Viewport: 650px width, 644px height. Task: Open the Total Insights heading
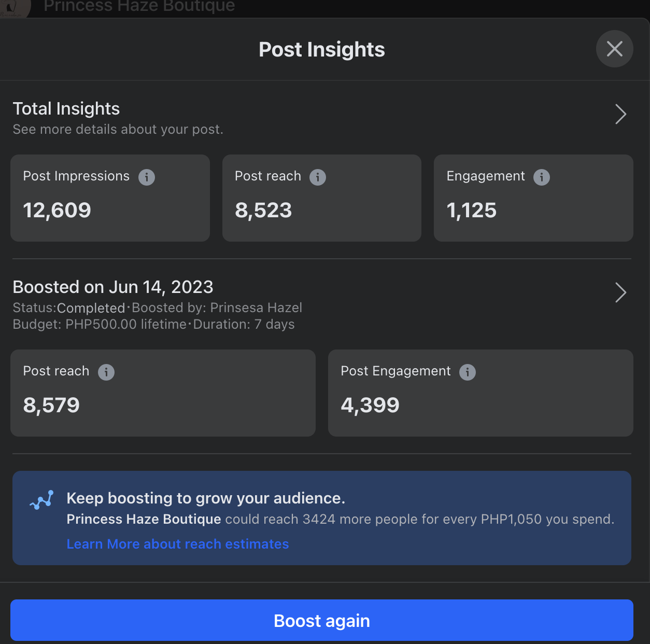[66, 109]
